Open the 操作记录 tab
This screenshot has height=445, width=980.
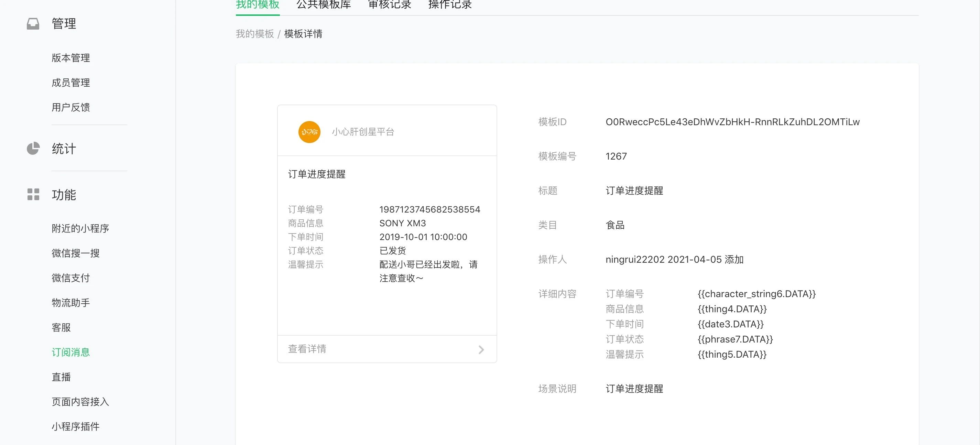coord(450,5)
